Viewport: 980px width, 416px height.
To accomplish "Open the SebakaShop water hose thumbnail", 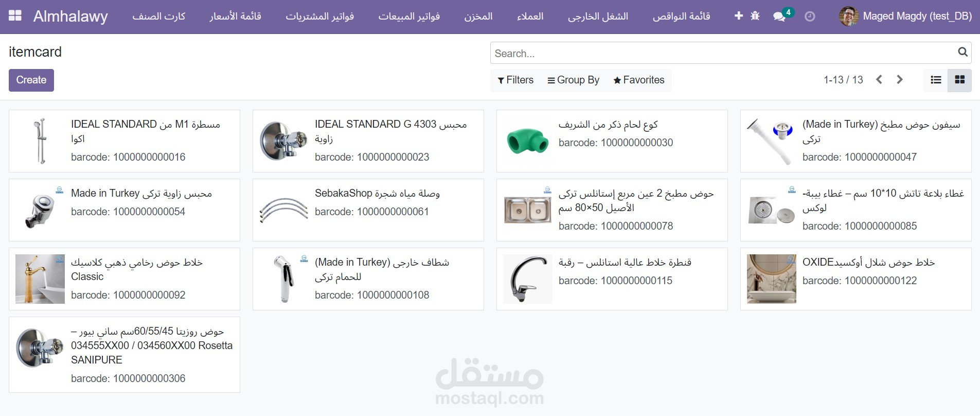I will pos(284,210).
